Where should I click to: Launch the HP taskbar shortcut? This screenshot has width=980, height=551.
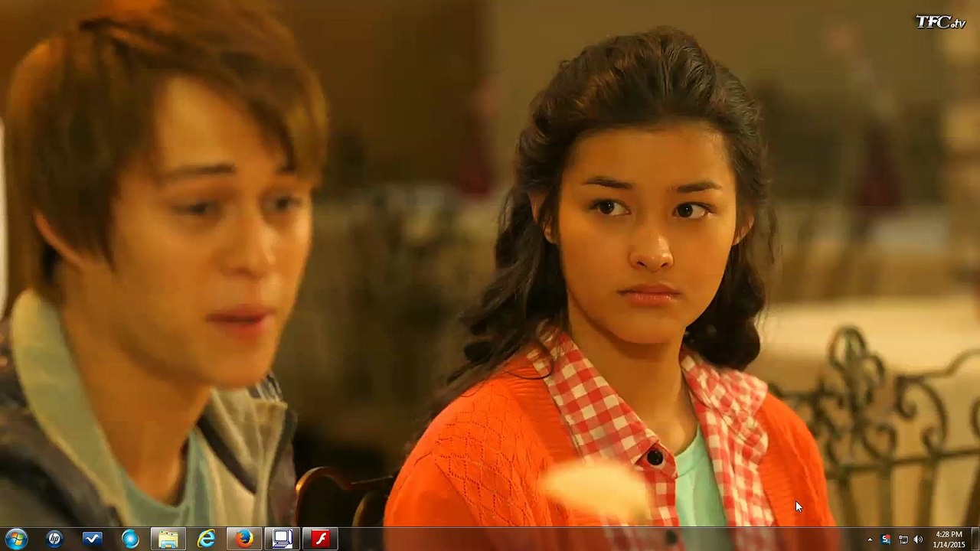(54, 539)
